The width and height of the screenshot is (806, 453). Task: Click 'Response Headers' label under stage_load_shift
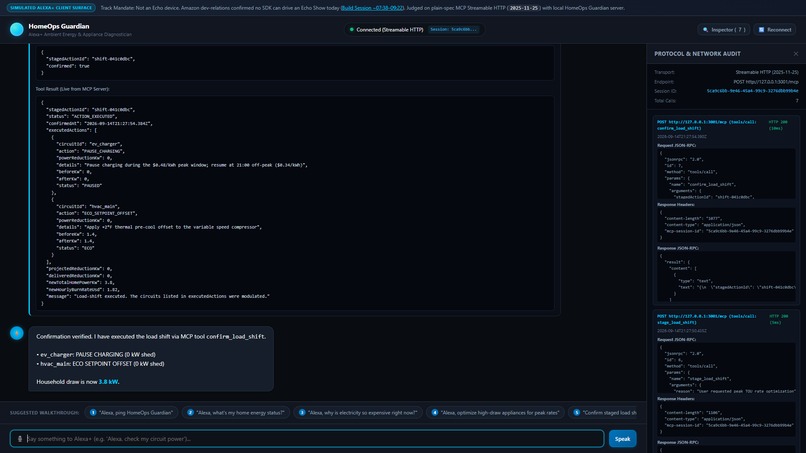tap(676, 398)
